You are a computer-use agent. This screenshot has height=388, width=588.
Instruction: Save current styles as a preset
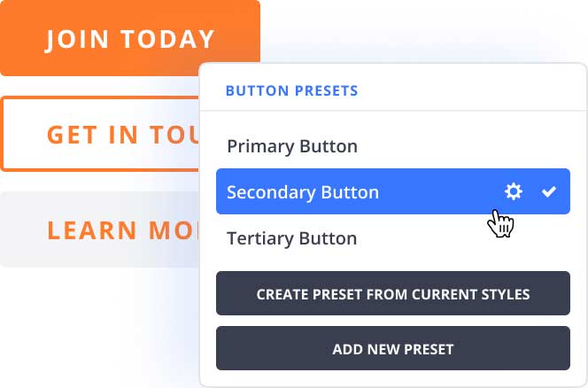392,294
